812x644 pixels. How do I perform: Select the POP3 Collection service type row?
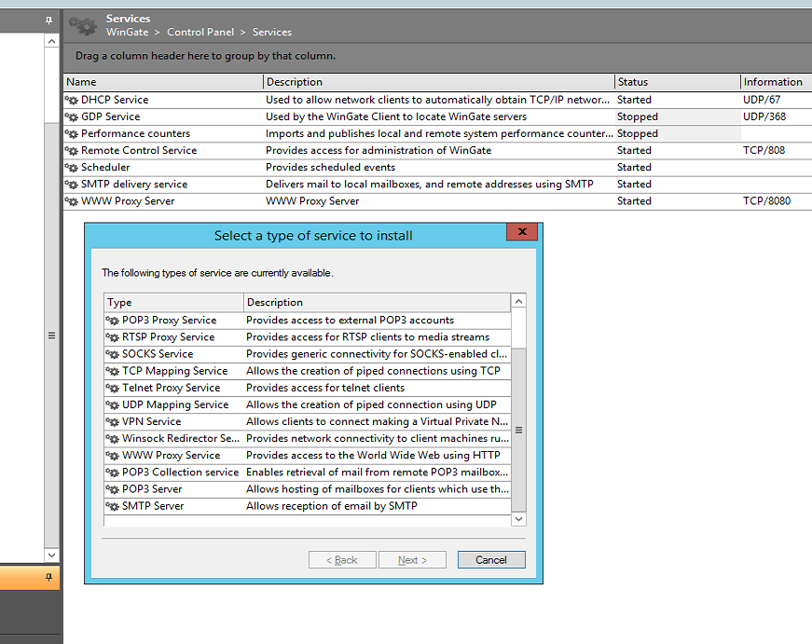(307, 473)
